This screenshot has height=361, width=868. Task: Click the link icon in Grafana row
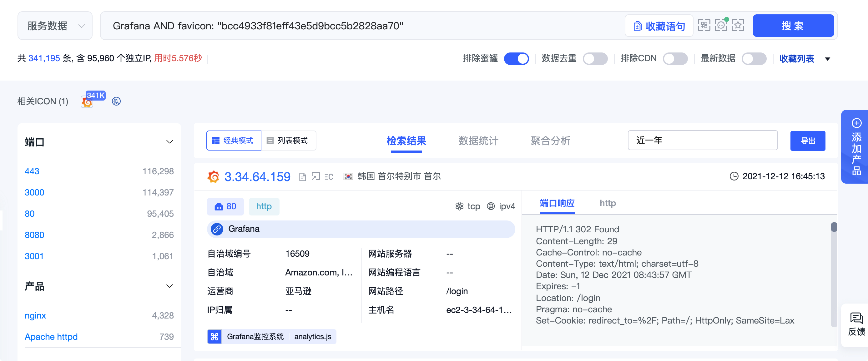coord(217,229)
